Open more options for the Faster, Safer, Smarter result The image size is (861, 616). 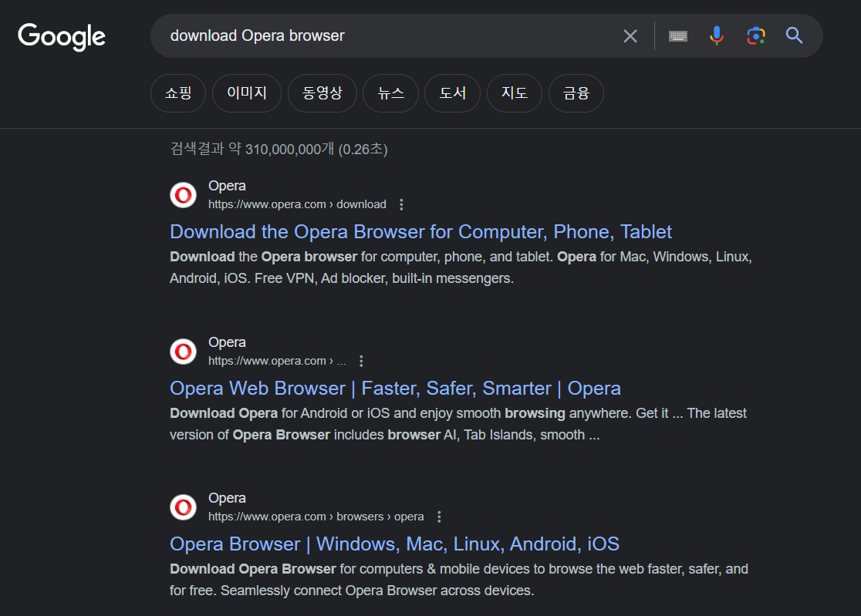pos(361,361)
